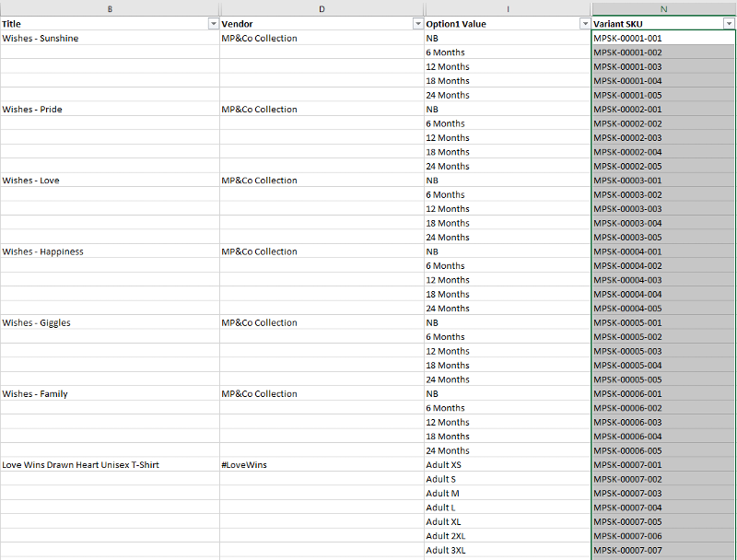Select column D header

[322, 8]
